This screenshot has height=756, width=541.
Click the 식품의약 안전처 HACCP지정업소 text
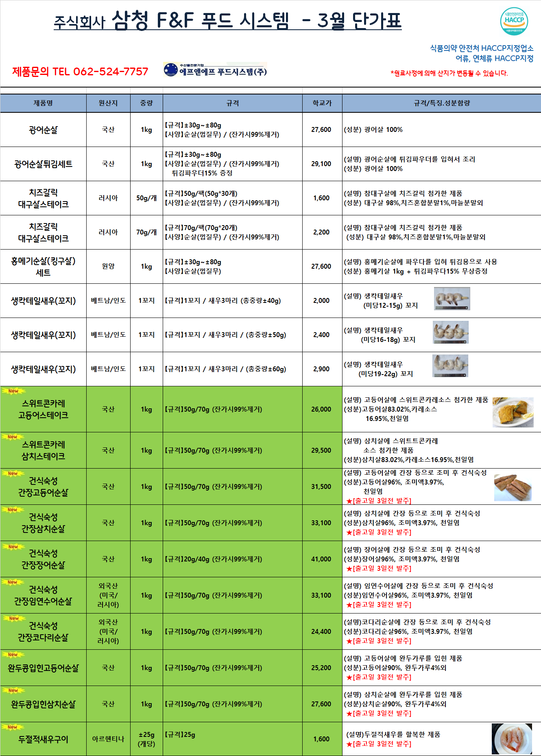pyautogui.click(x=482, y=48)
